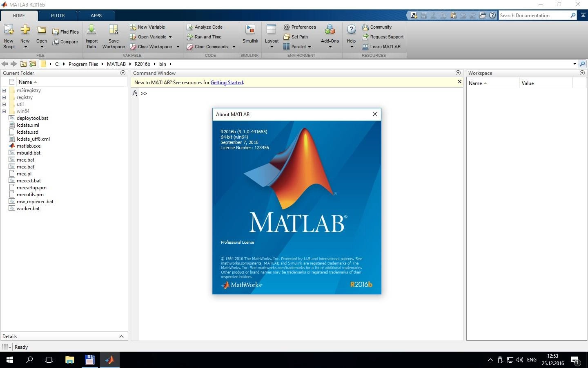The image size is (588, 368).
Task: Expand the Open Variable dropdown arrow
Action: [170, 37]
